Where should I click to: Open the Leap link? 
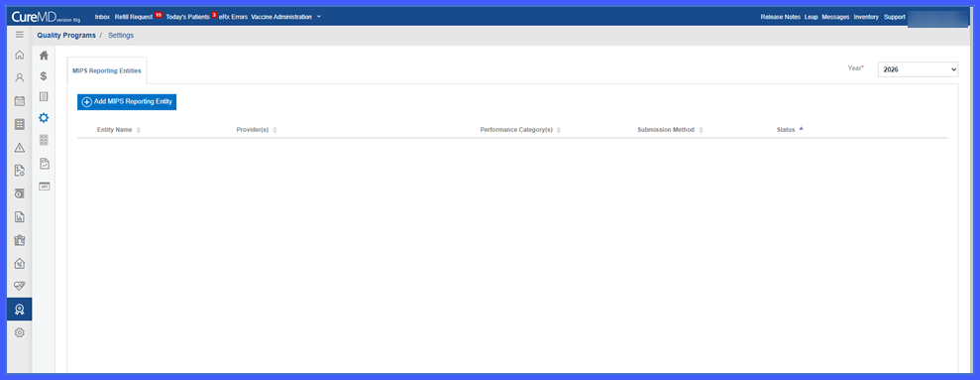point(812,17)
